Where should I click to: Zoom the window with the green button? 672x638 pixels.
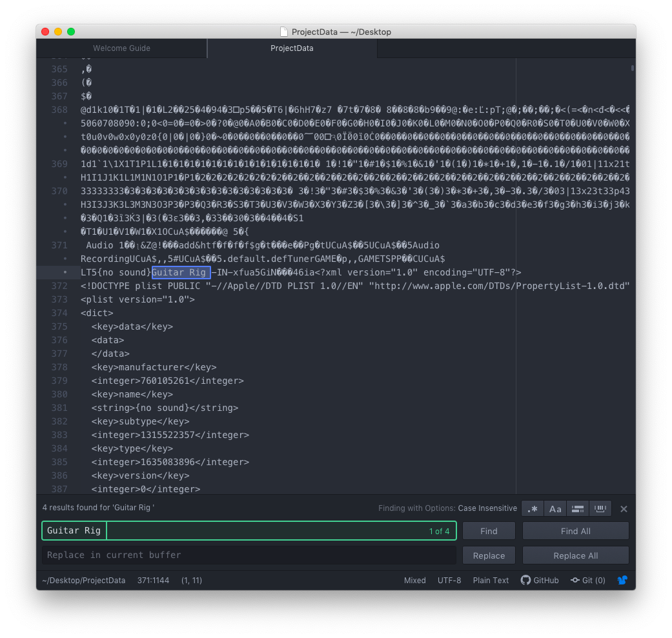[x=71, y=32]
